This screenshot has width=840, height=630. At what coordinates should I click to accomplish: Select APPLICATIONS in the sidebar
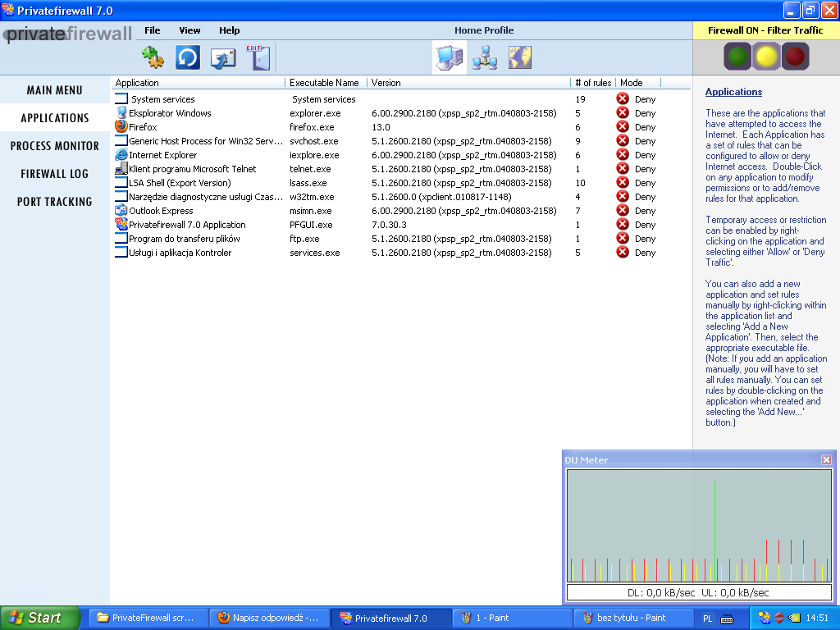55,118
